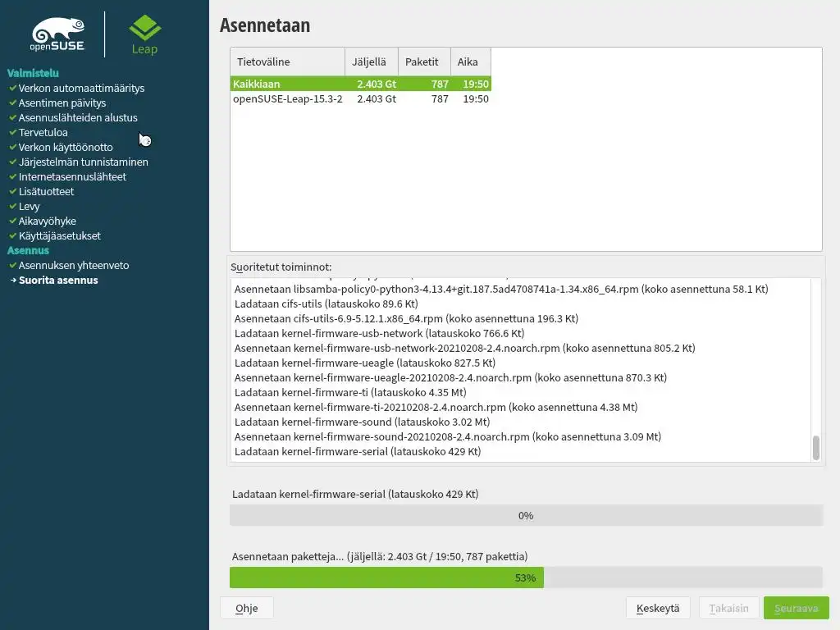Select Järjestelmän tunnistaminen step
The image size is (840, 630).
[83, 162]
